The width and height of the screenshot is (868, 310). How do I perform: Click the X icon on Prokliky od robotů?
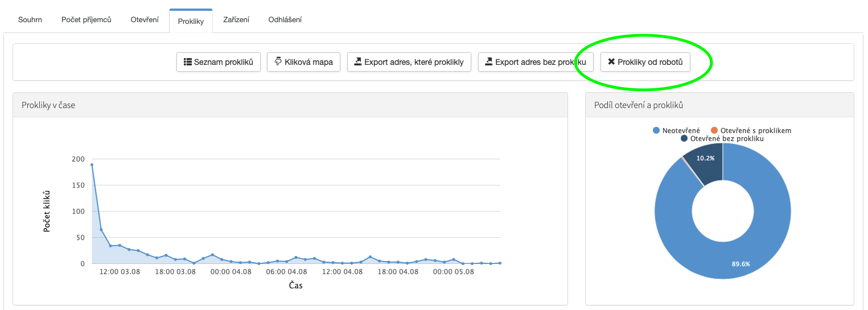coord(611,62)
